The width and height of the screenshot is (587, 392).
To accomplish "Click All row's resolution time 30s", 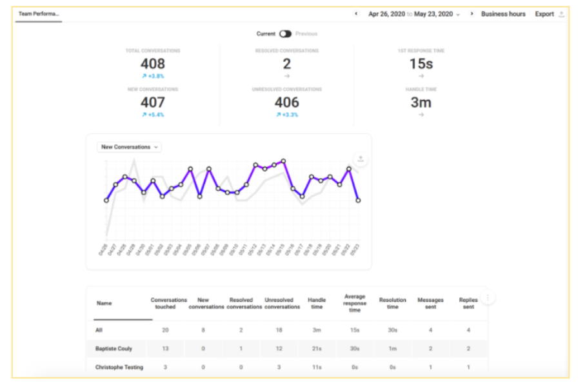I will (x=392, y=330).
